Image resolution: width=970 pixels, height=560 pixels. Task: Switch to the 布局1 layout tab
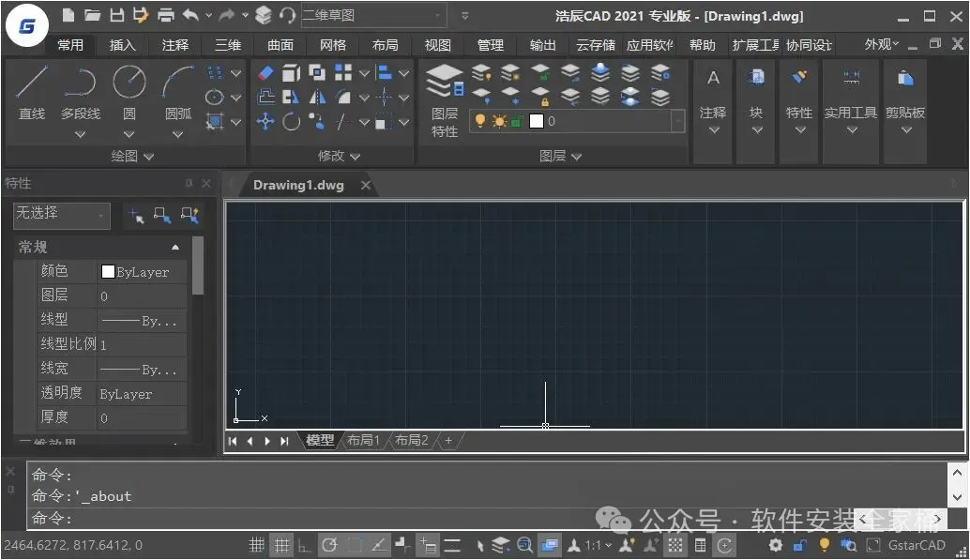point(363,440)
